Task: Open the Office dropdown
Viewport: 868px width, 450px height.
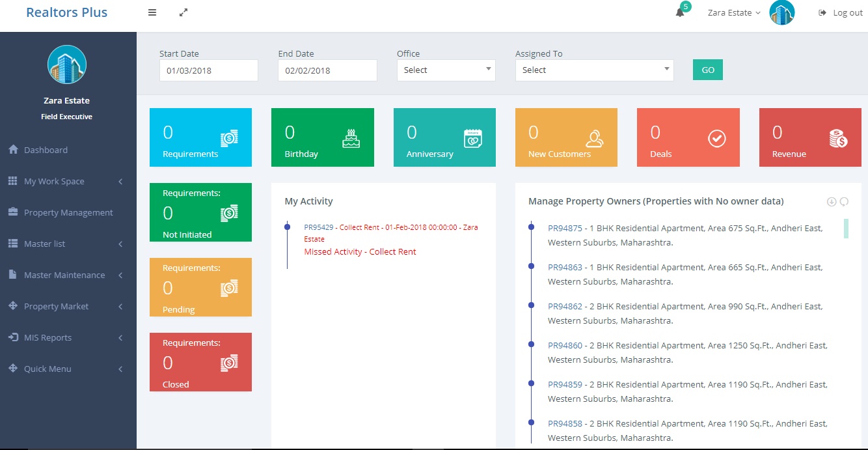Action: 446,70
